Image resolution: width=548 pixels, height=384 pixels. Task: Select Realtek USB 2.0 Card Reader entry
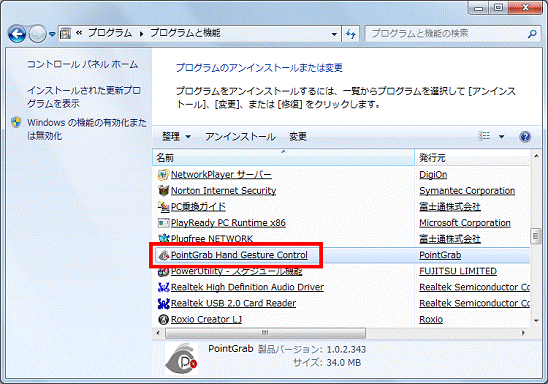(x=233, y=303)
